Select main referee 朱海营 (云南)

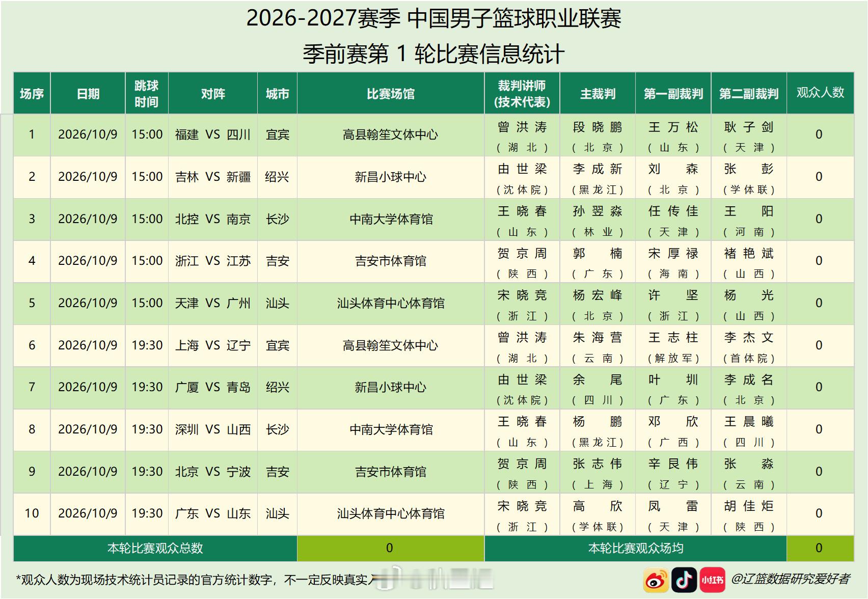tap(598, 345)
